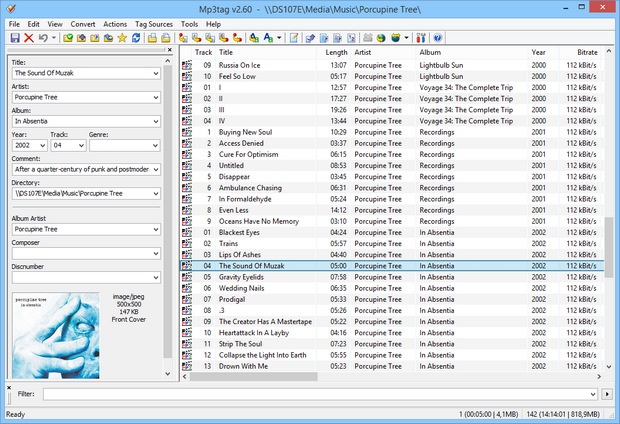Expand the tag sources dropdown arrow

tap(406, 38)
